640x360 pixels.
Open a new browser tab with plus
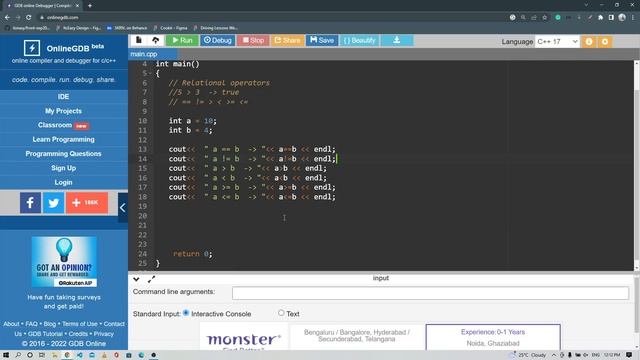pyautogui.click(x=90, y=6)
